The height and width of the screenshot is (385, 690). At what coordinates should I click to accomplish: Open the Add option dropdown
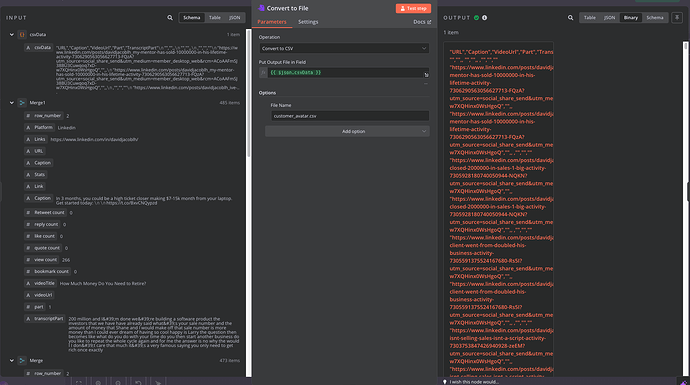tap(347, 131)
